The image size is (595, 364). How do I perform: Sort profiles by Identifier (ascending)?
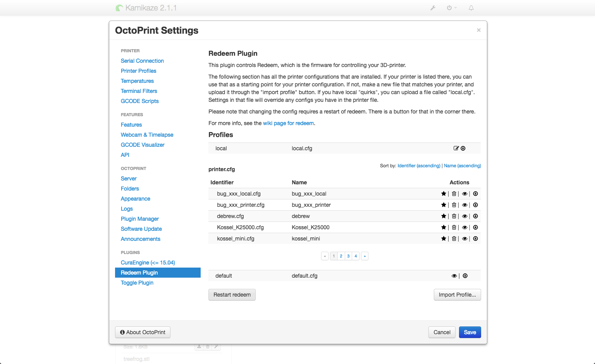419,166
